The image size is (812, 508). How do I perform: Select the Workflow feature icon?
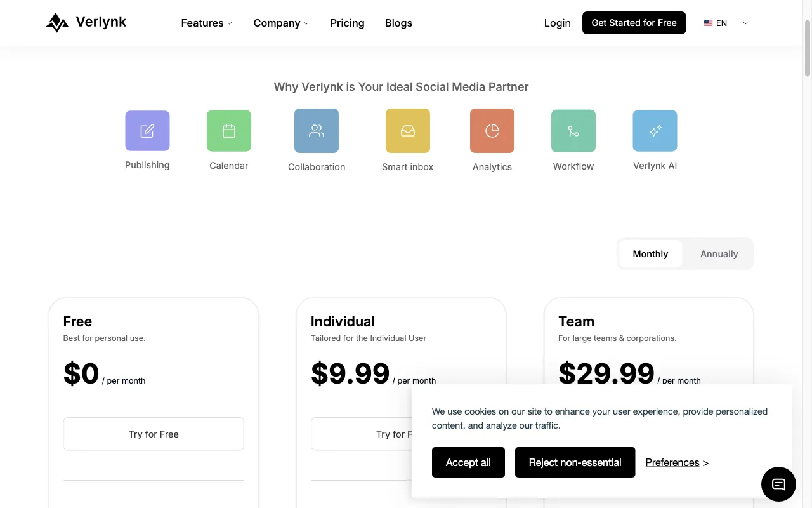pos(573,131)
